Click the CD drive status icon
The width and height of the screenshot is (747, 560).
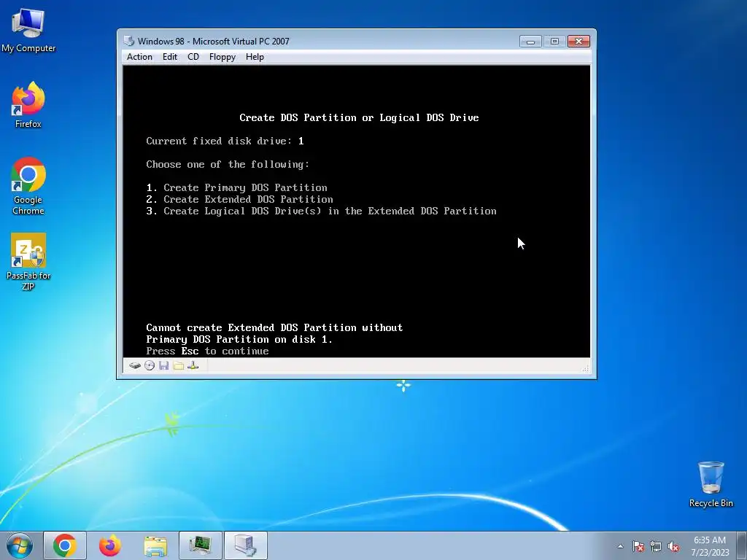[150, 366]
